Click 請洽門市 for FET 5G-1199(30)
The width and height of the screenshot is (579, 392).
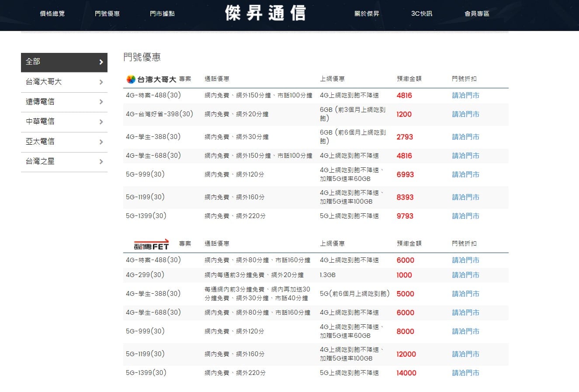[465, 354]
